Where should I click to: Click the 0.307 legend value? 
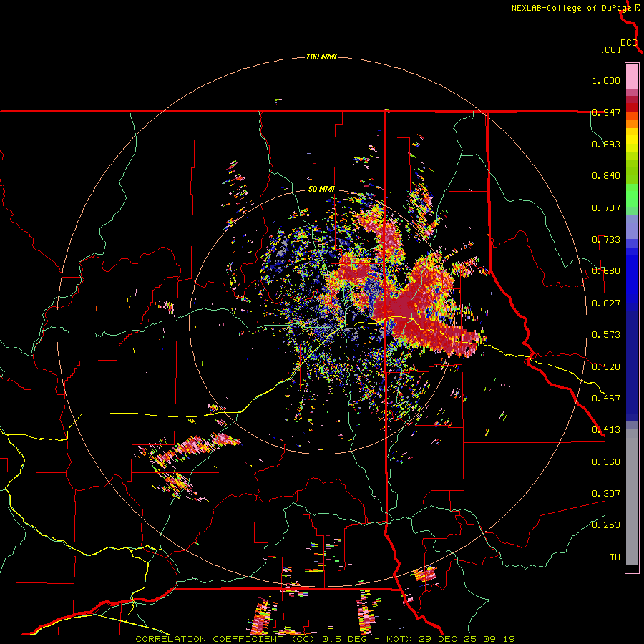point(606,494)
